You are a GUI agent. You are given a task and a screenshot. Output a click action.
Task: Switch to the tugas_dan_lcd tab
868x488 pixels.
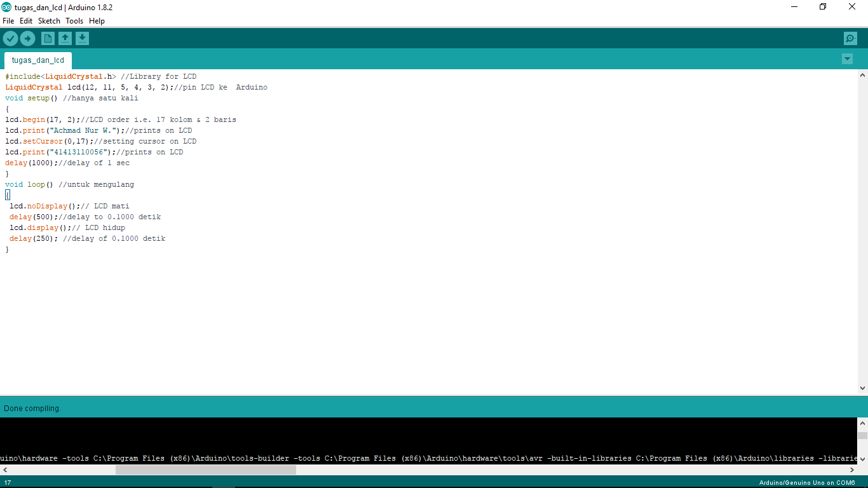coord(37,60)
